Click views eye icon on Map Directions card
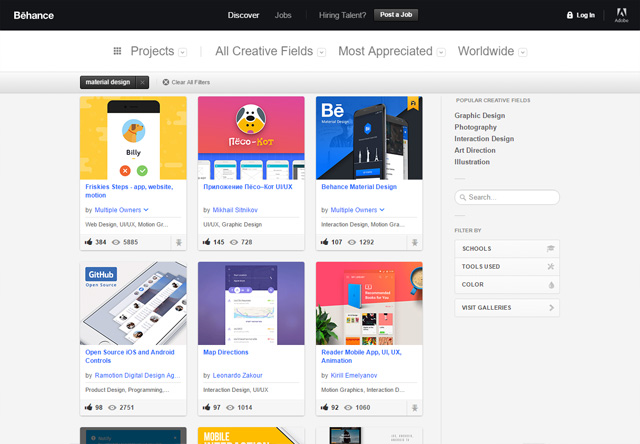 230,408
